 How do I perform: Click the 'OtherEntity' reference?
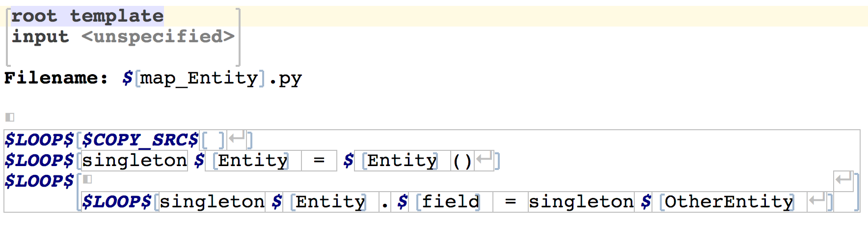(729, 202)
